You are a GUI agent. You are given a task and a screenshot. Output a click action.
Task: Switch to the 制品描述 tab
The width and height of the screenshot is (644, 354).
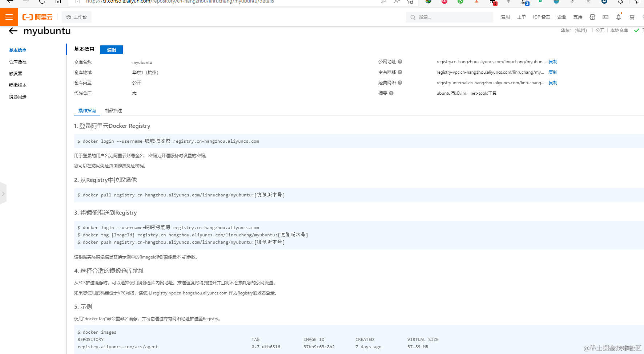click(113, 111)
